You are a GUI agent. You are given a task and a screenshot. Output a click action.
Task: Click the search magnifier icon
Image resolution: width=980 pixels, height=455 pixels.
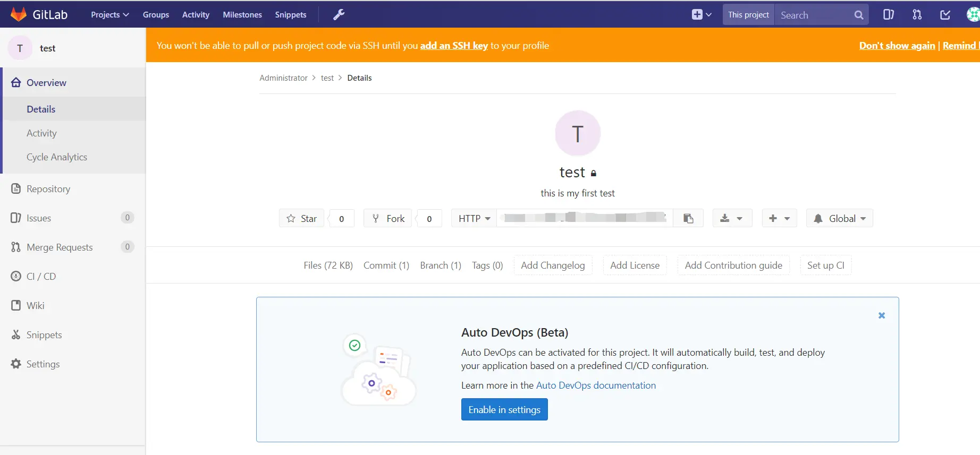[x=859, y=15]
